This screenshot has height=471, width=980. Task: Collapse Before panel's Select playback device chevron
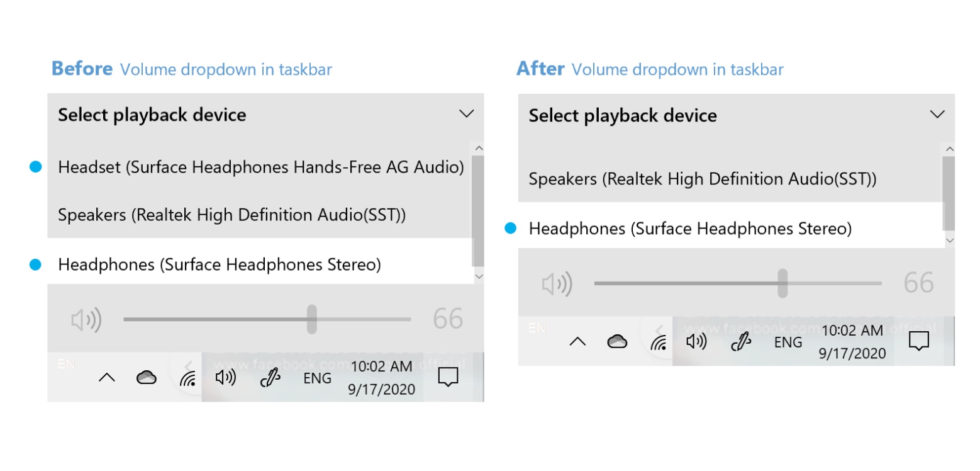(466, 114)
